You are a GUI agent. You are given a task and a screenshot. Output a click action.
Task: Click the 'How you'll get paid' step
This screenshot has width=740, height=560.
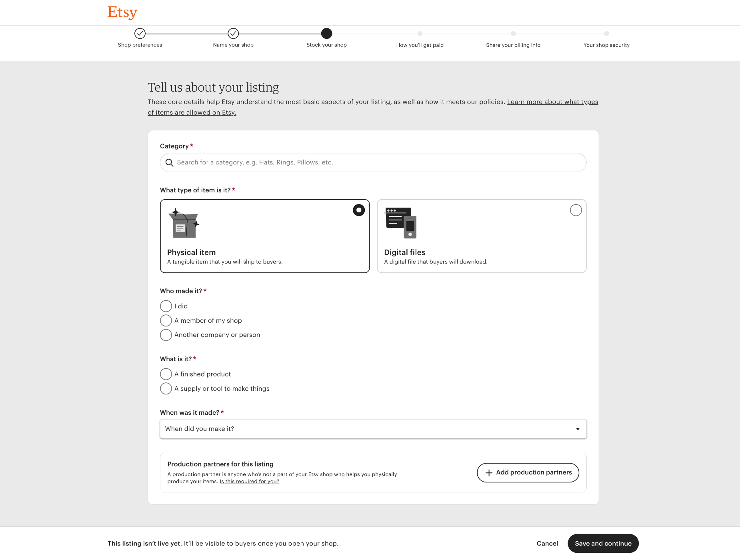pos(420,45)
